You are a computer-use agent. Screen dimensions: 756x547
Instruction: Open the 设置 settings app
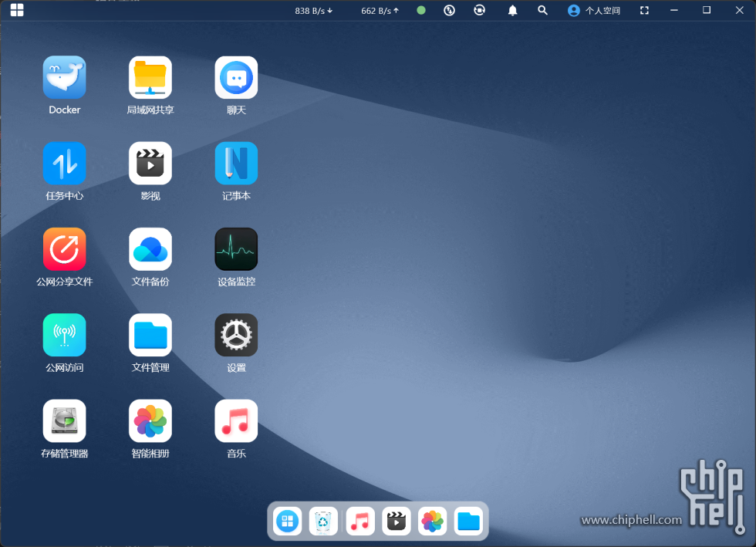[236, 336]
